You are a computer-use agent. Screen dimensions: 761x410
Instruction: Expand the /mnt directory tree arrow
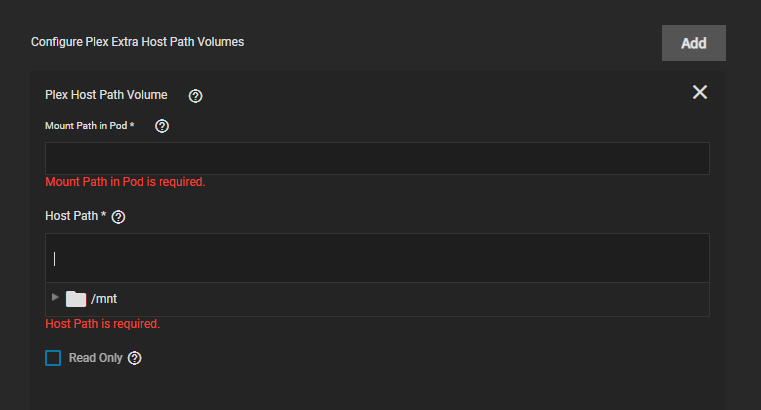click(55, 297)
